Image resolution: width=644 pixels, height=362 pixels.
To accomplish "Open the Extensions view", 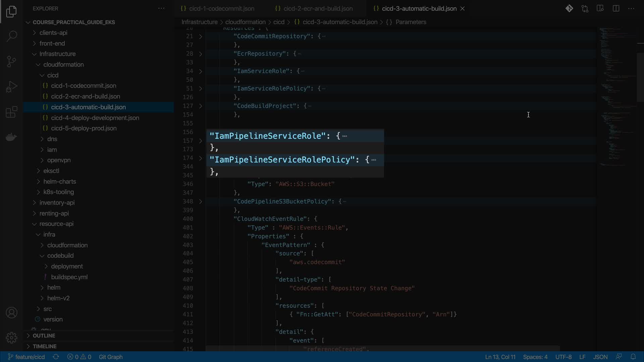I will click(11, 112).
